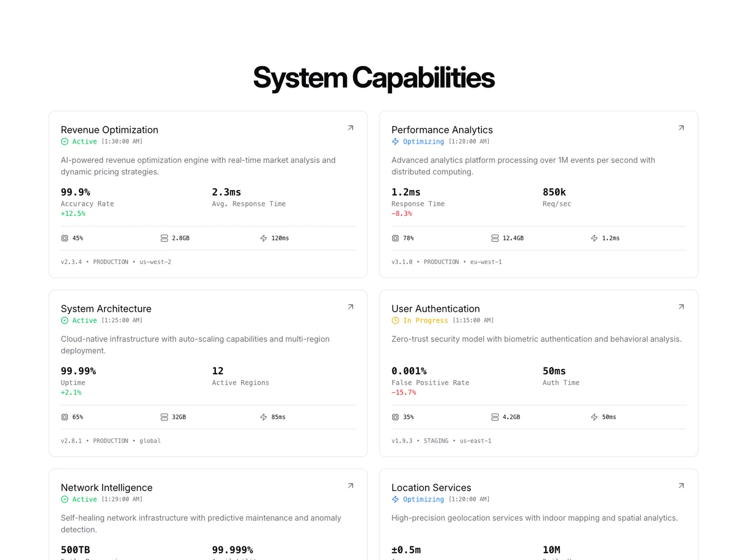This screenshot has height=560, width=747.
Task: Click the Revenue Optimization title
Action: [x=110, y=130]
